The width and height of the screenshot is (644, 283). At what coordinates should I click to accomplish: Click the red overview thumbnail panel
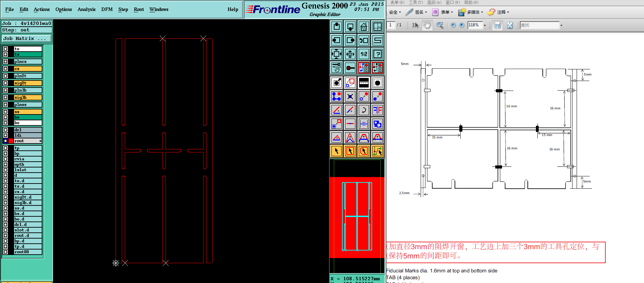[357, 217]
